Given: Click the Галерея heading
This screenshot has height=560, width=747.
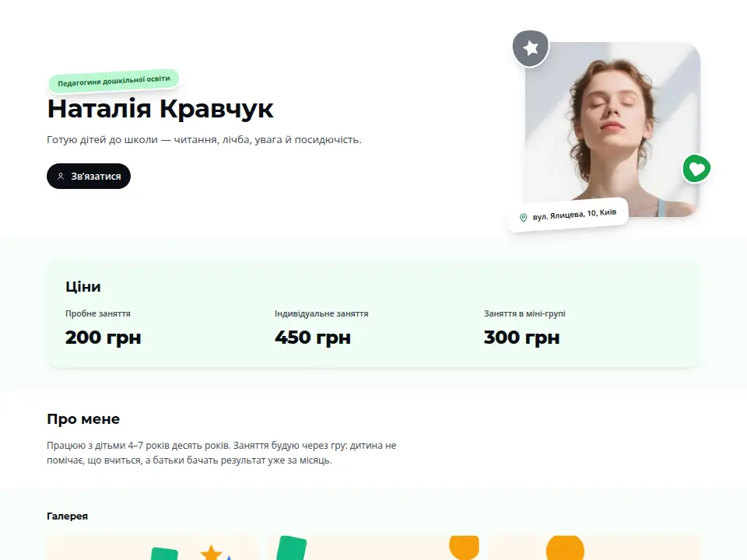Looking at the screenshot, I should (67, 516).
